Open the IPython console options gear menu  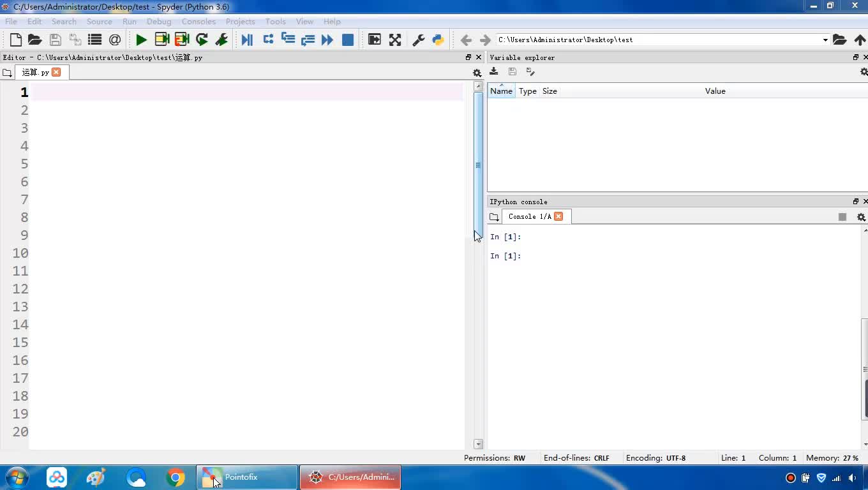[x=861, y=217]
